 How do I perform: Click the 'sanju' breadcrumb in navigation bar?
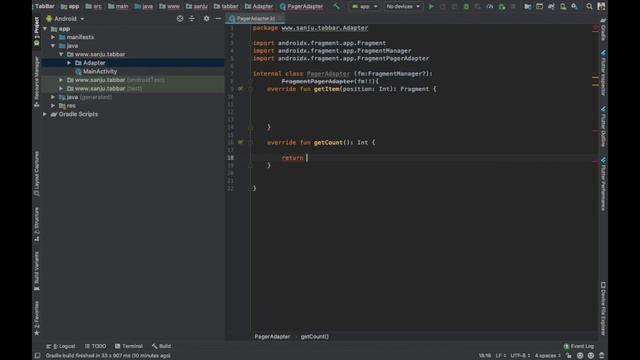(197, 7)
